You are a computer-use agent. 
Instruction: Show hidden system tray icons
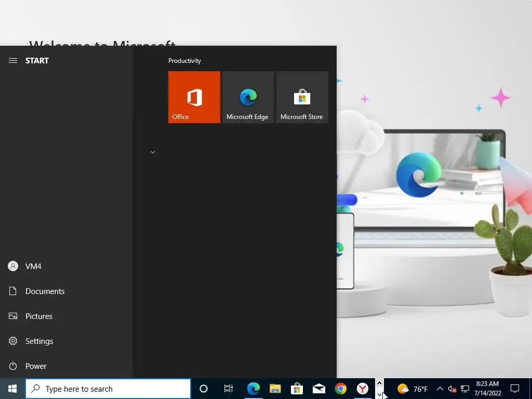point(440,389)
